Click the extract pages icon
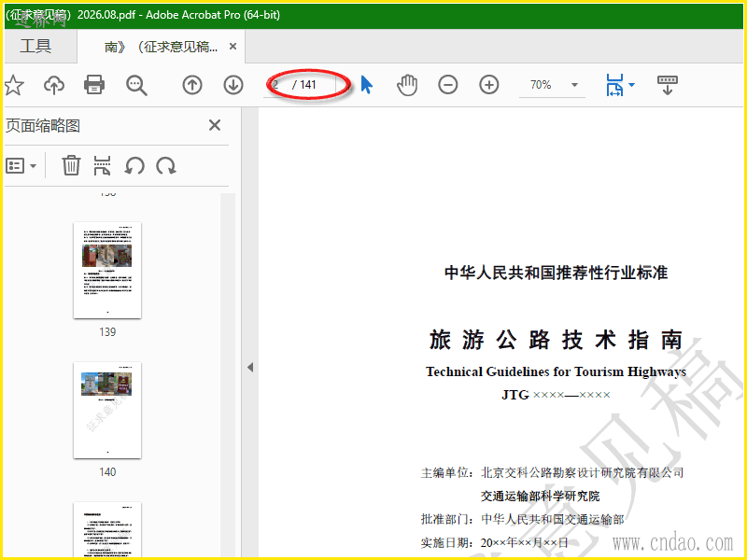This screenshot has height=560, width=747. (x=102, y=165)
